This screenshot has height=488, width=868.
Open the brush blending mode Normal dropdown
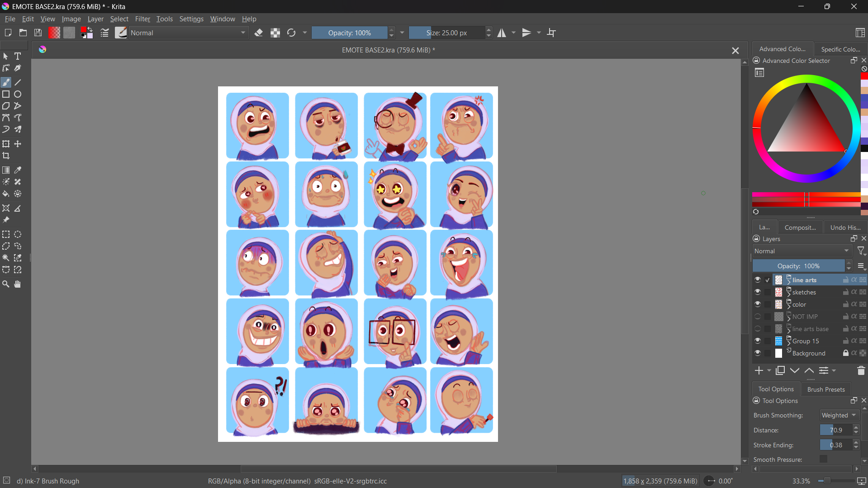click(x=189, y=33)
